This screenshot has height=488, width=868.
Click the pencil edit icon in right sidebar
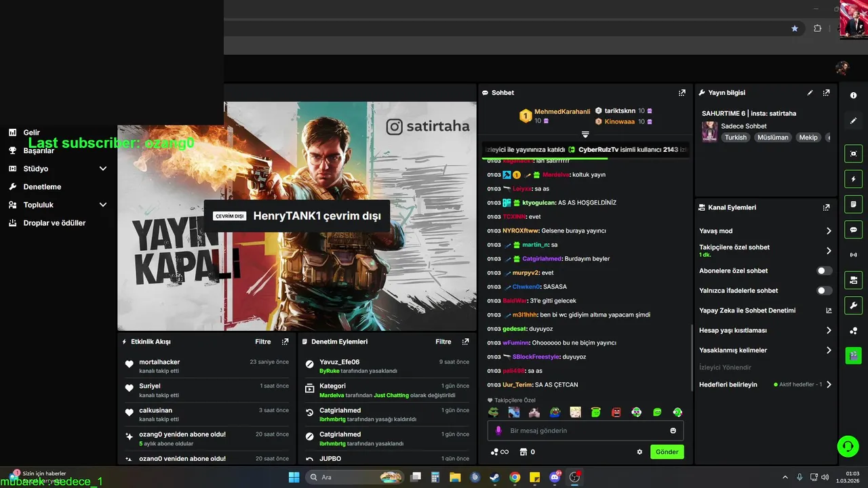point(853,121)
